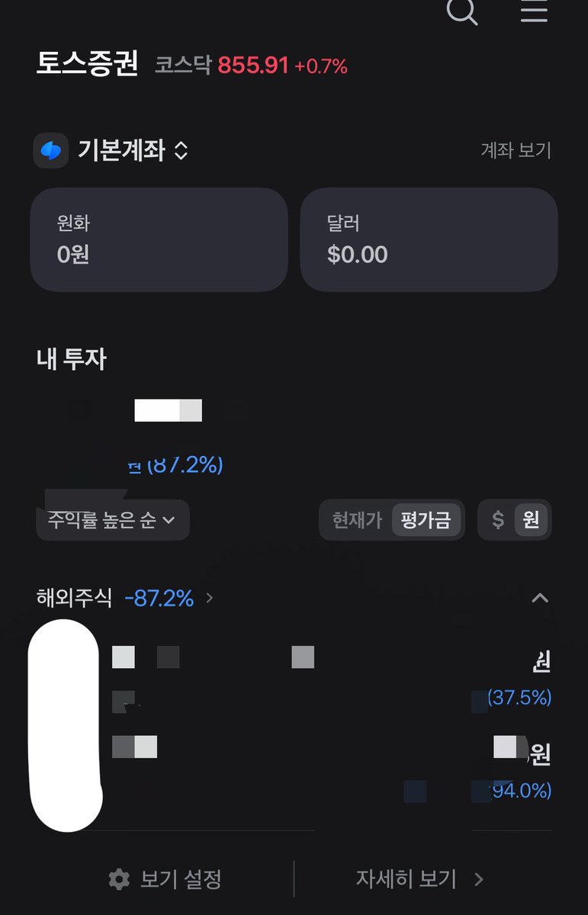Tap the arrow icon next to 자세히 보기
Screen dimensions: 588x915
[479, 880]
